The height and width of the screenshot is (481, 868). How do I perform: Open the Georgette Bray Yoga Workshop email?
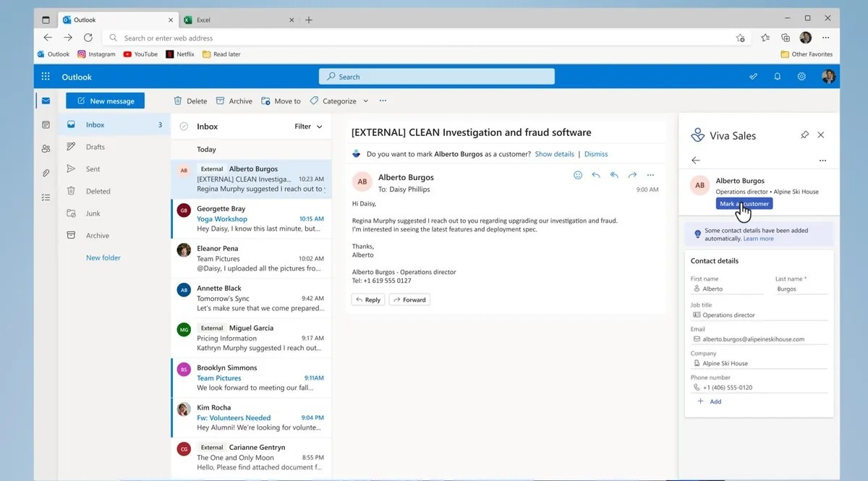tap(251, 218)
